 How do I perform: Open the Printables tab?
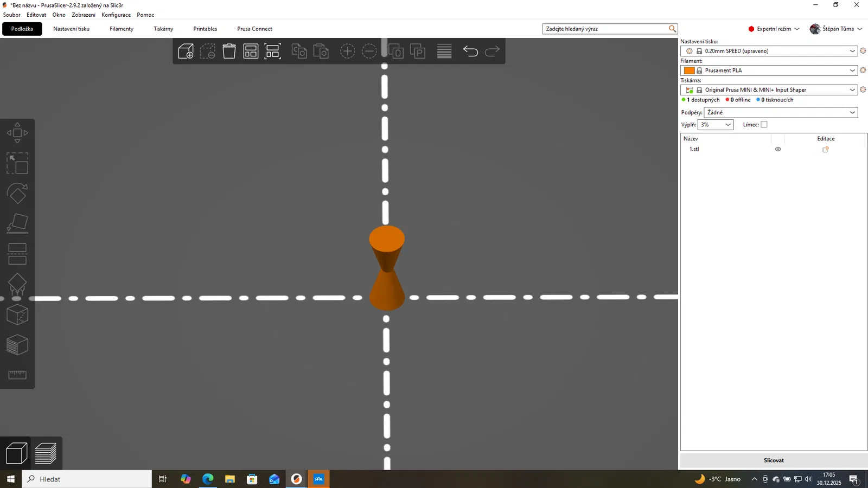(205, 29)
